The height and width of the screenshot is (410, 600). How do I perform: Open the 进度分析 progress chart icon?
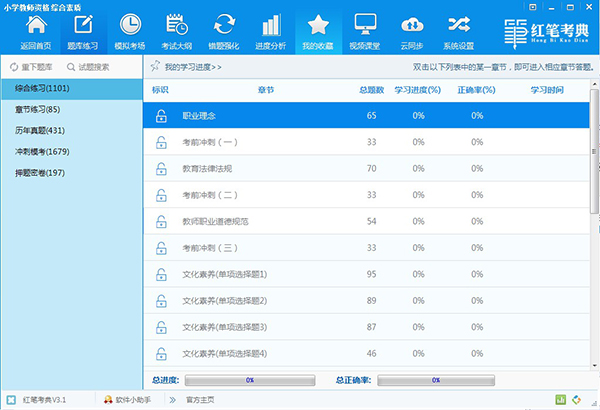point(271,27)
